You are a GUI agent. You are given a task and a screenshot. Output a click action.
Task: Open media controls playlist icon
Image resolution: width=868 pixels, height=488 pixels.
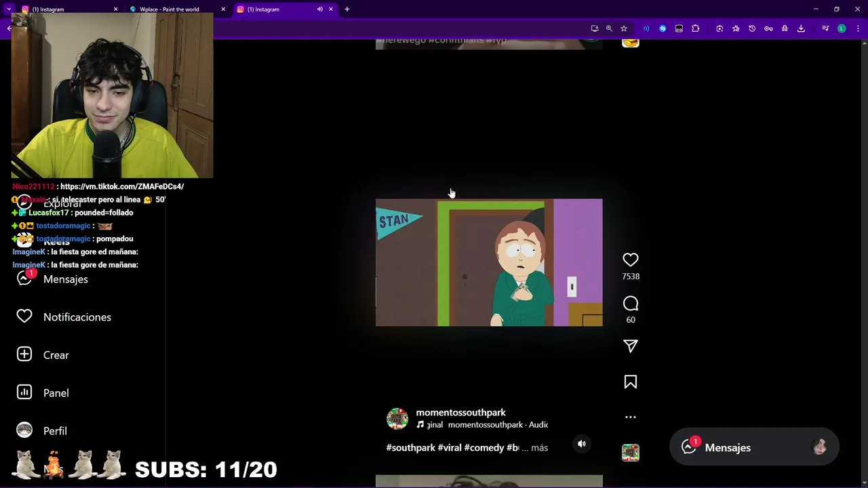pos(825,28)
